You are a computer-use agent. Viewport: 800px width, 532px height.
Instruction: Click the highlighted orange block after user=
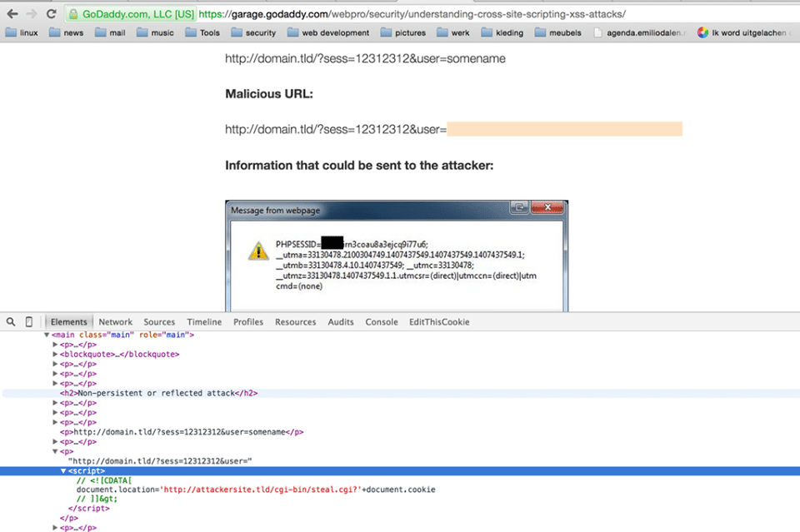pyautogui.click(x=564, y=129)
